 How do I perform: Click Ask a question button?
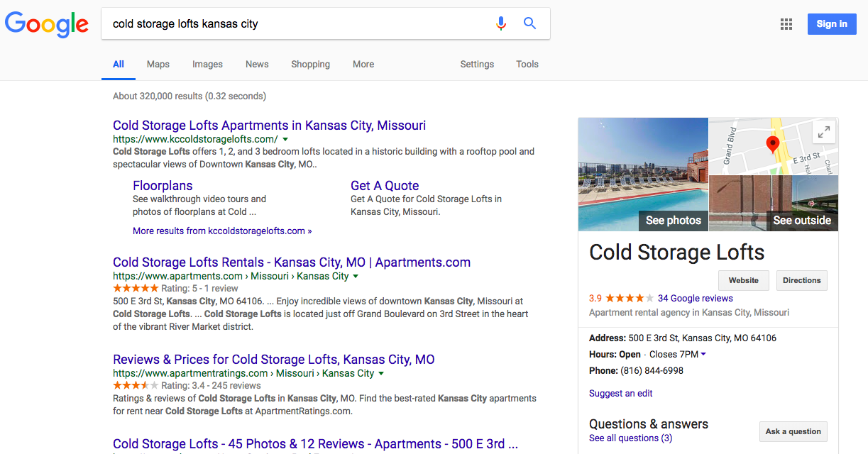[x=793, y=431]
